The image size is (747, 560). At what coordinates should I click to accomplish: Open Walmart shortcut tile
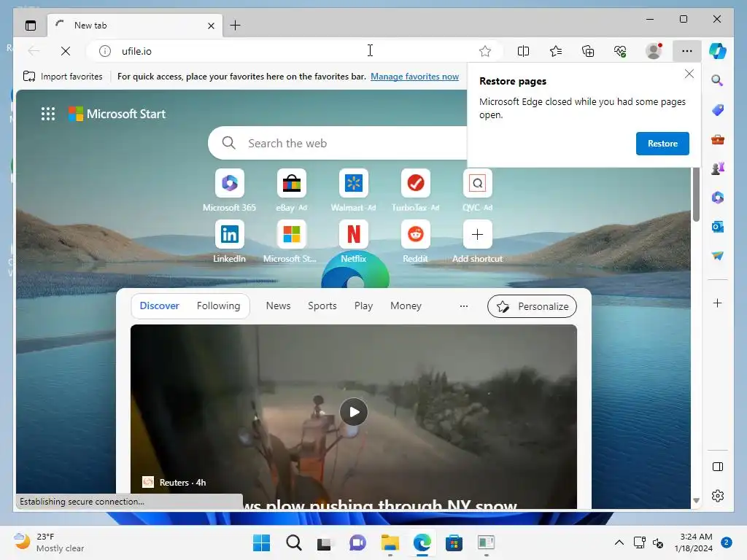coord(354,183)
